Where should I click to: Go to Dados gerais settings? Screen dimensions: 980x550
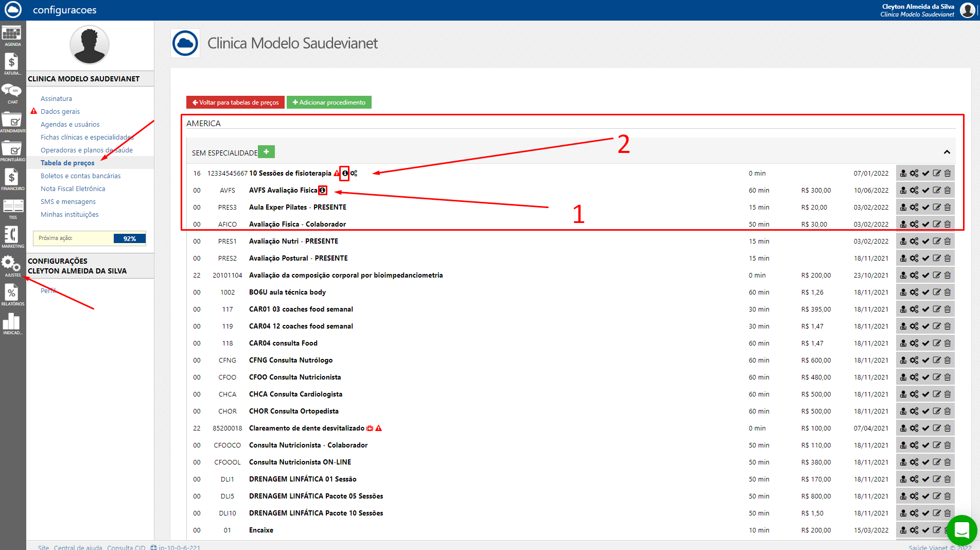click(60, 111)
